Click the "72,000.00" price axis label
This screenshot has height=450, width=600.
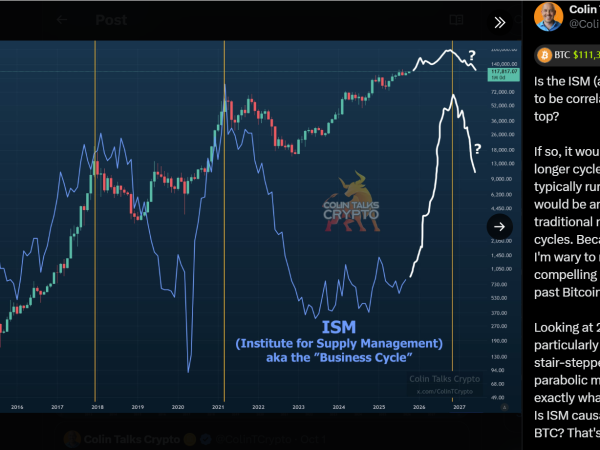503,92
